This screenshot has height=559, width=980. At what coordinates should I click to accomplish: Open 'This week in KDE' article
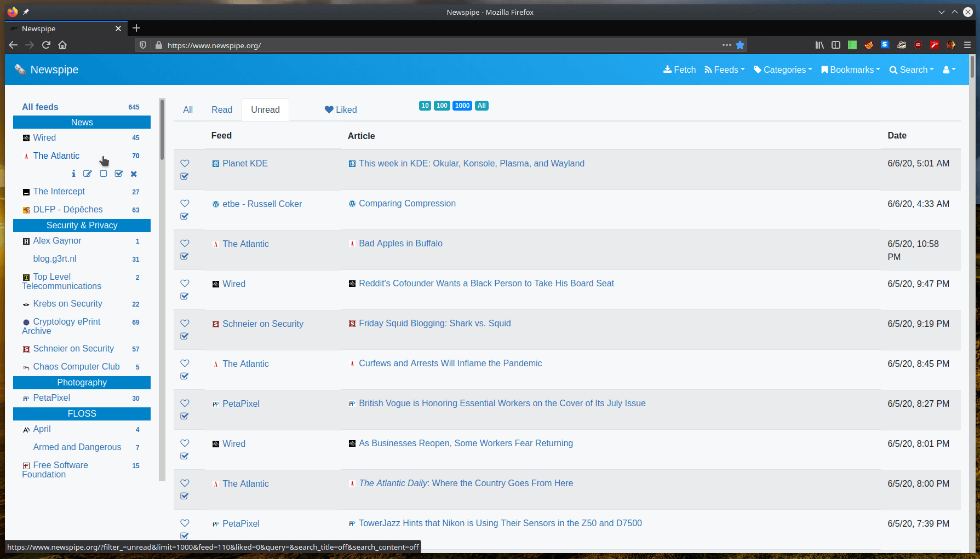point(472,163)
